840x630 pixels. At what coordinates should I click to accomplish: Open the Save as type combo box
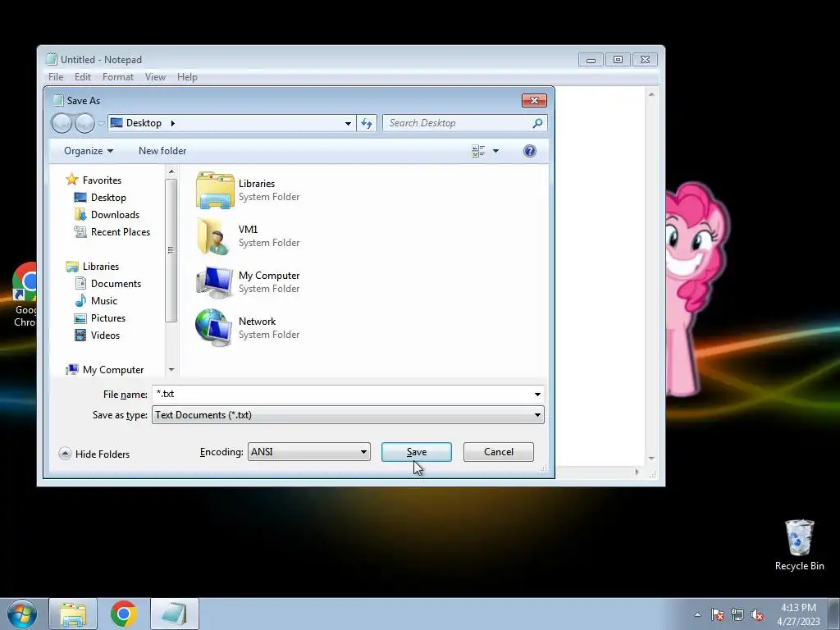pos(348,415)
